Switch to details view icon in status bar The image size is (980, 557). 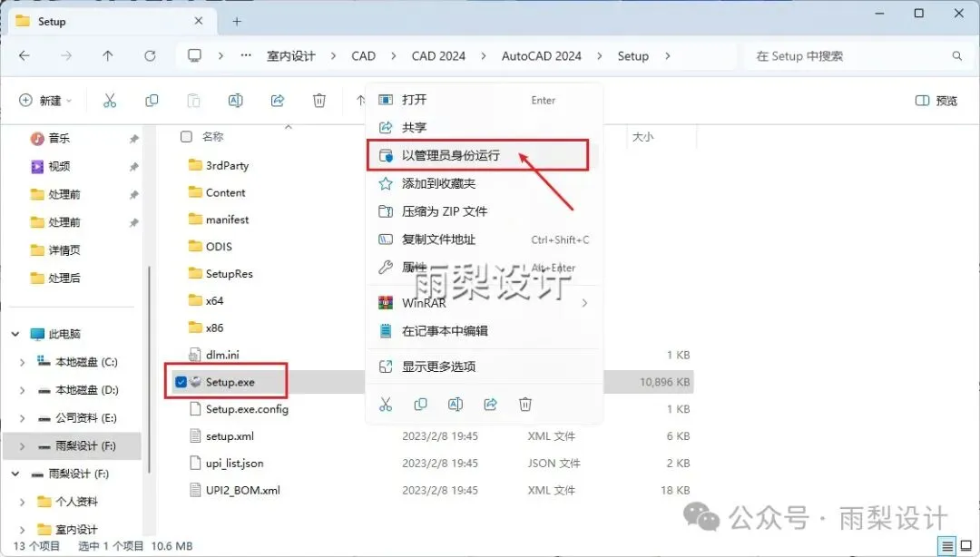(947, 546)
